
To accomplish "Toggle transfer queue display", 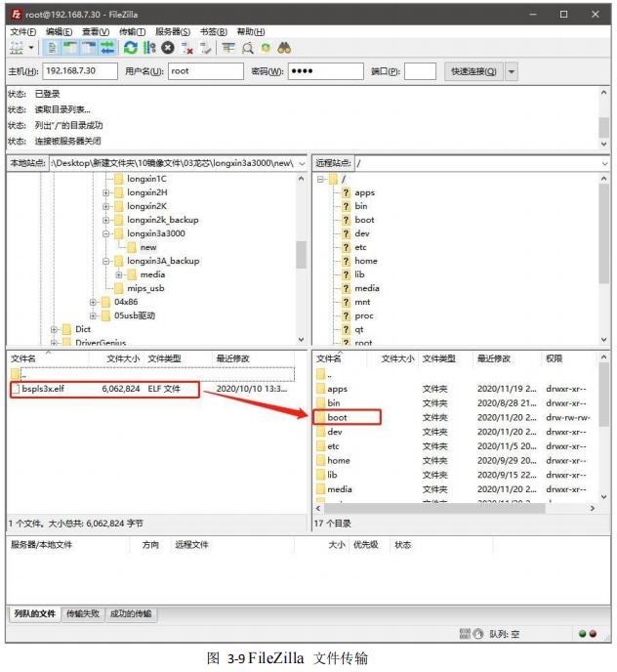I will pyautogui.click(x=107, y=48).
